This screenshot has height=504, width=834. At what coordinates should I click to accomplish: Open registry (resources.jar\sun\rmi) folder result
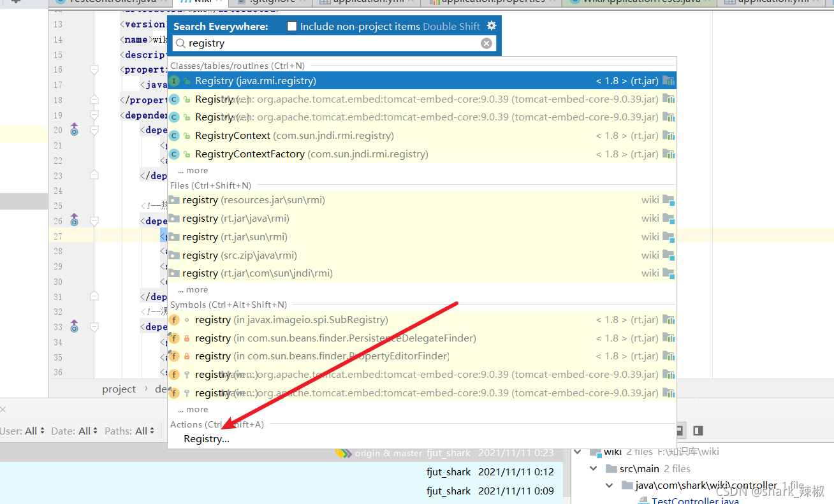(x=421, y=200)
